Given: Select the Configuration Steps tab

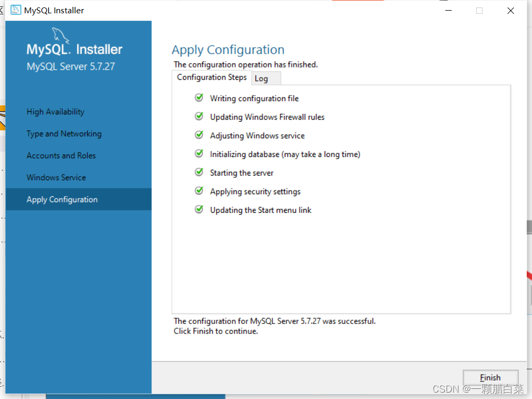Looking at the screenshot, I should pyautogui.click(x=212, y=77).
